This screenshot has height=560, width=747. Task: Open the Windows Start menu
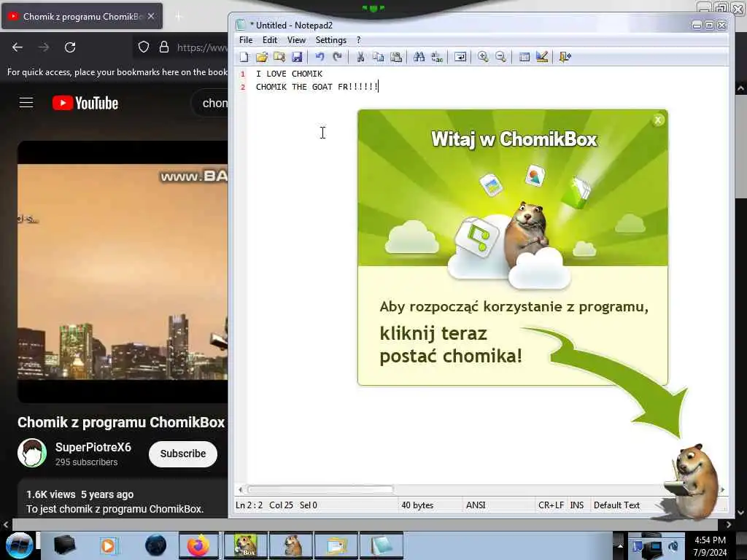(18, 545)
